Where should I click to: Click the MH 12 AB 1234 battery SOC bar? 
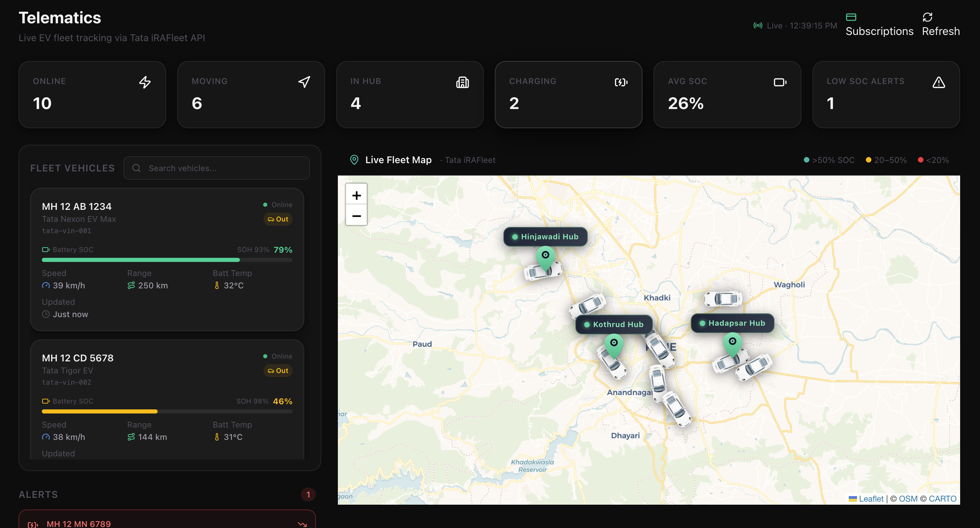(x=167, y=260)
